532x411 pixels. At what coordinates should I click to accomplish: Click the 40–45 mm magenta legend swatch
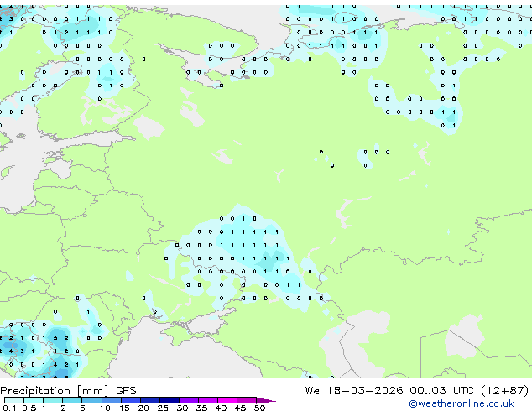(x=227, y=400)
